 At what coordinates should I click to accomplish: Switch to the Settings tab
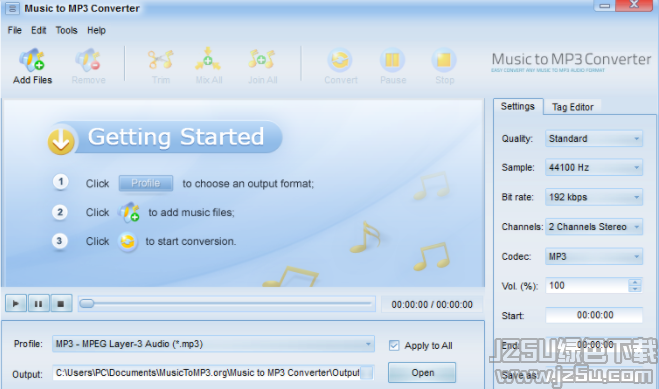[518, 106]
